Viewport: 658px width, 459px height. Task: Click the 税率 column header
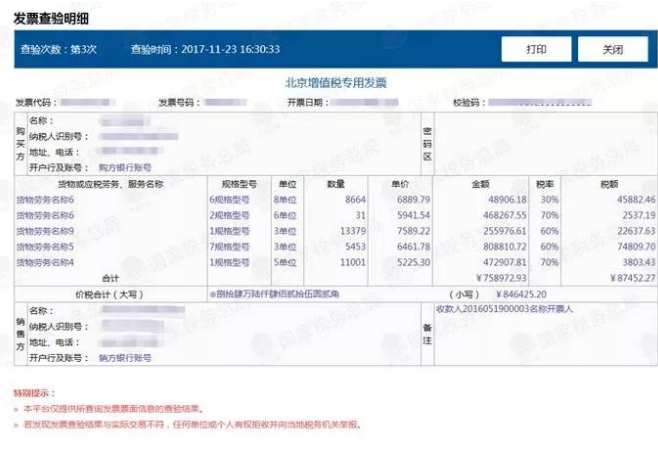coord(545,184)
